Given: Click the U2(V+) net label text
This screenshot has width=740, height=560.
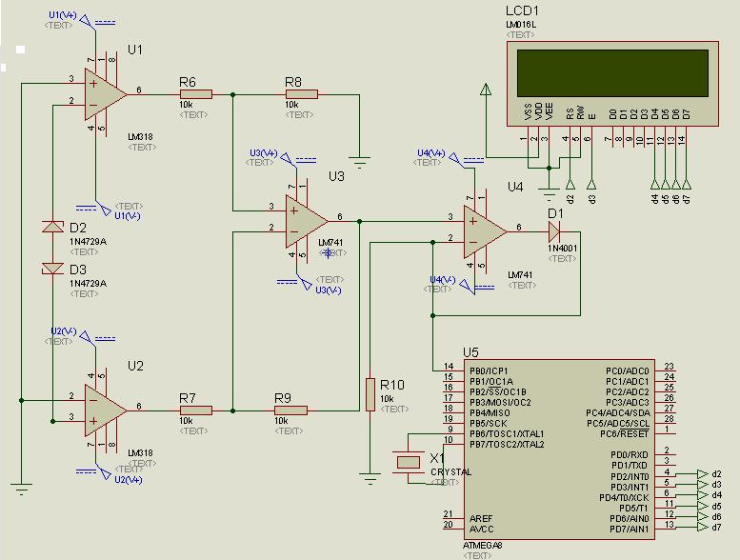Looking at the screenshot, I should point(129,480).
